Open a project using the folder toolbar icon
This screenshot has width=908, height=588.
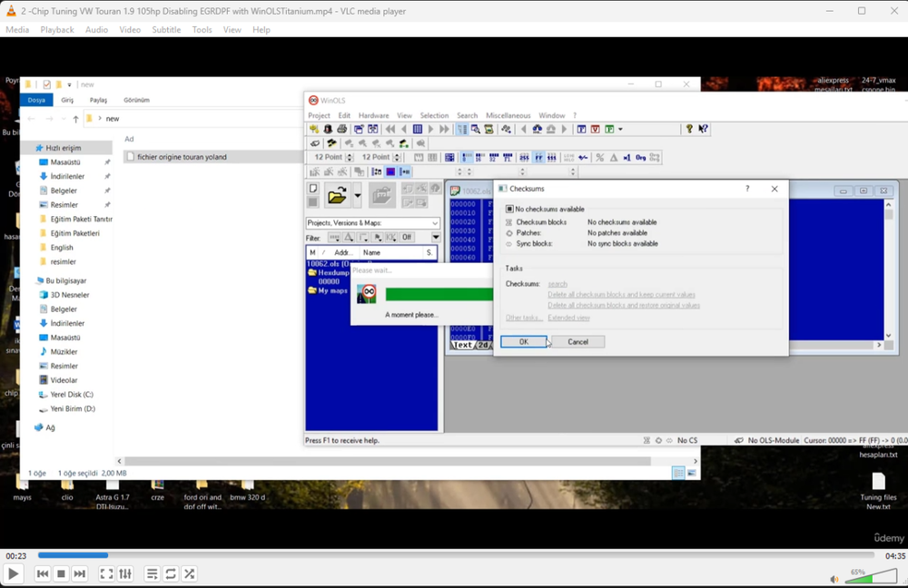tap(337, 195)
